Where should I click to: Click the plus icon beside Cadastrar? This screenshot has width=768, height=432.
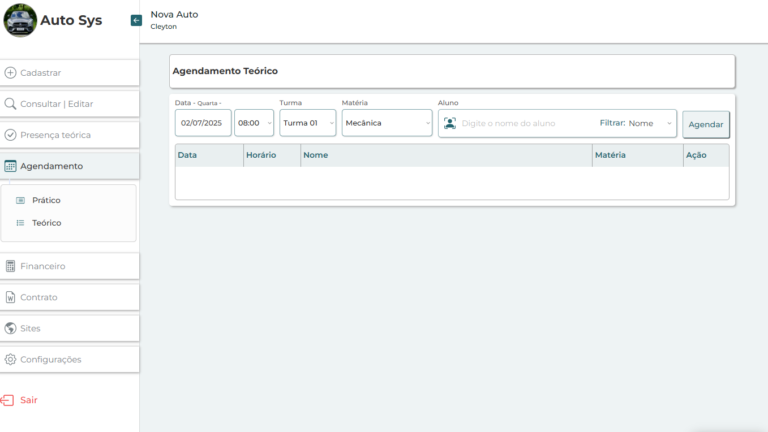[x=11, y=73]
